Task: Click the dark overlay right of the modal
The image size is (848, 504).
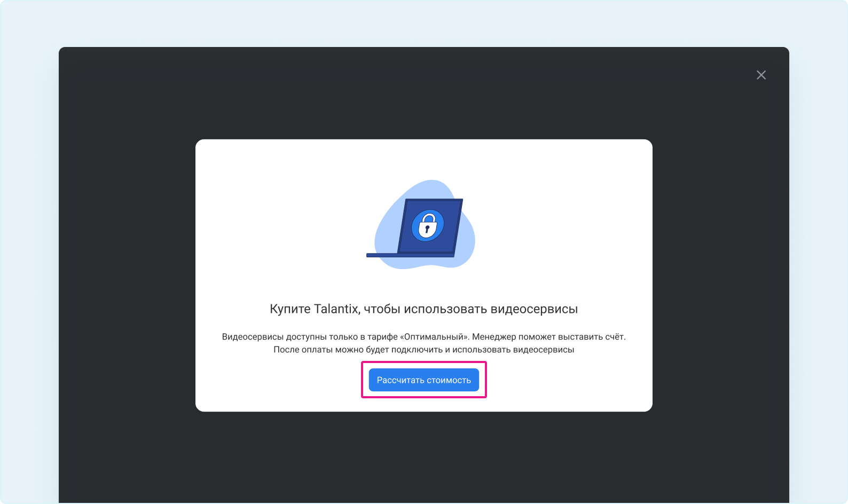Action: click(x=721, y=275)
